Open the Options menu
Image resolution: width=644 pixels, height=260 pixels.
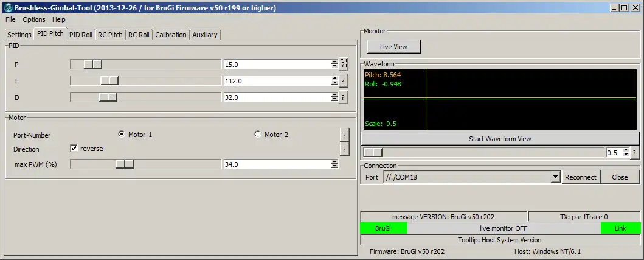click(33, 19)
